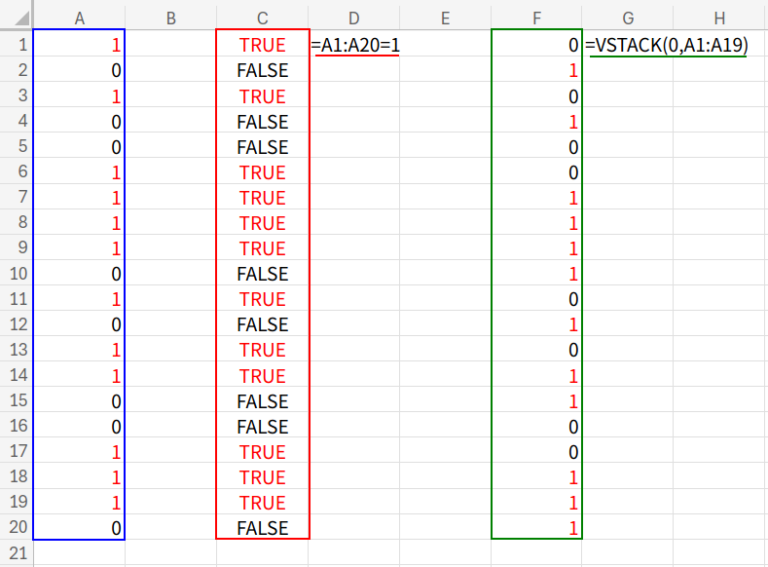
Task: Select cell A20 containing 0
Action: (x=79, y=528)
